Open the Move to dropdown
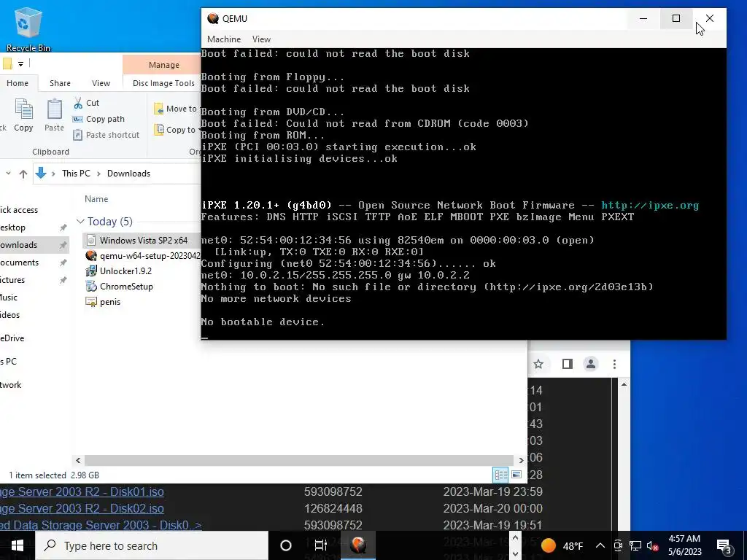This screenshot has width=747, height=560. [x=177, y=109]
